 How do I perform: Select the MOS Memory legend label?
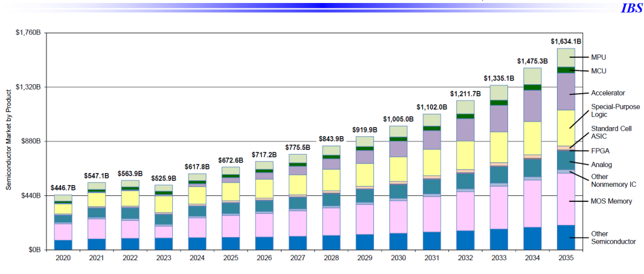[611, 202]
